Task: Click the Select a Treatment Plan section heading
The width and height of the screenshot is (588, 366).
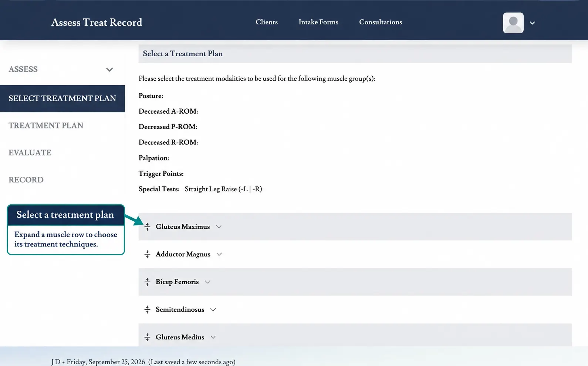Action: (183, 54)
